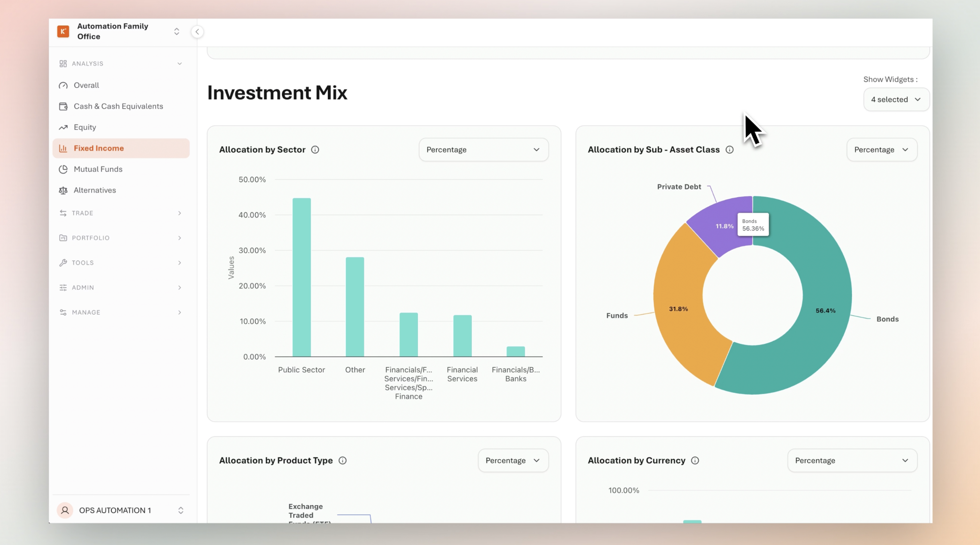980x545 pixels.
Task: Click the orange K company logo icon
Action: [x=63, y=32]
